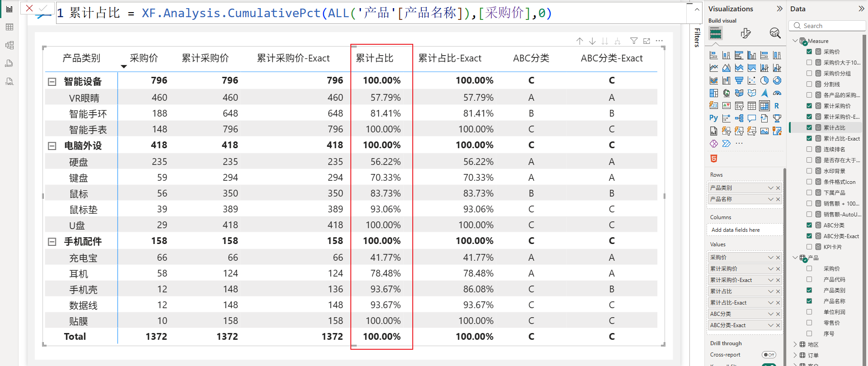Check the 连续排名 measure checkbox

click(809, 149)
